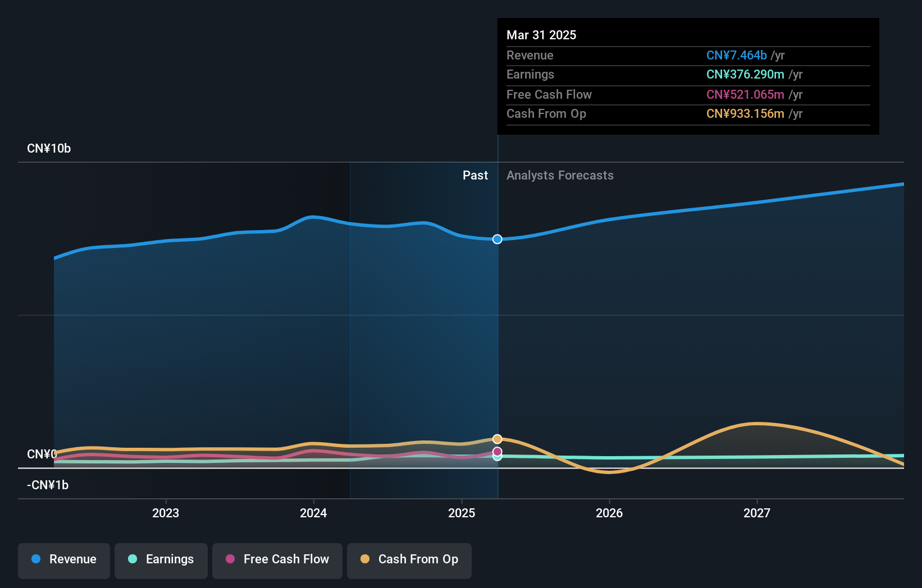Click the pink Free Cash Flow data point
Image resolution: width=922 pixels, height=588 pixels.
click(x=497, y=452)
